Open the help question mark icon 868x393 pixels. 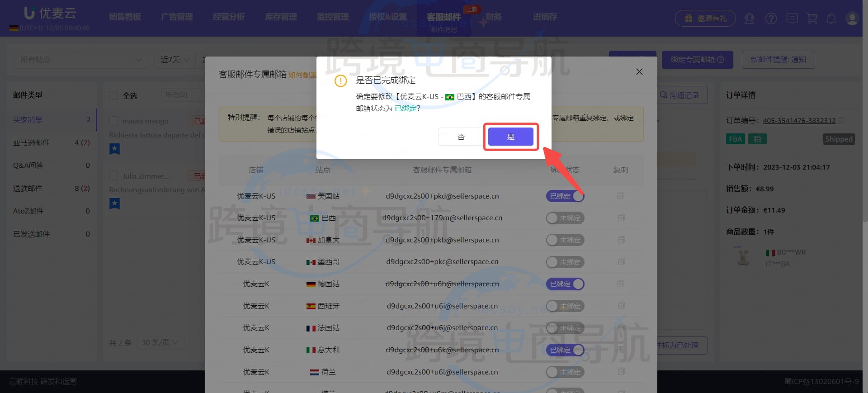(771, 19)
